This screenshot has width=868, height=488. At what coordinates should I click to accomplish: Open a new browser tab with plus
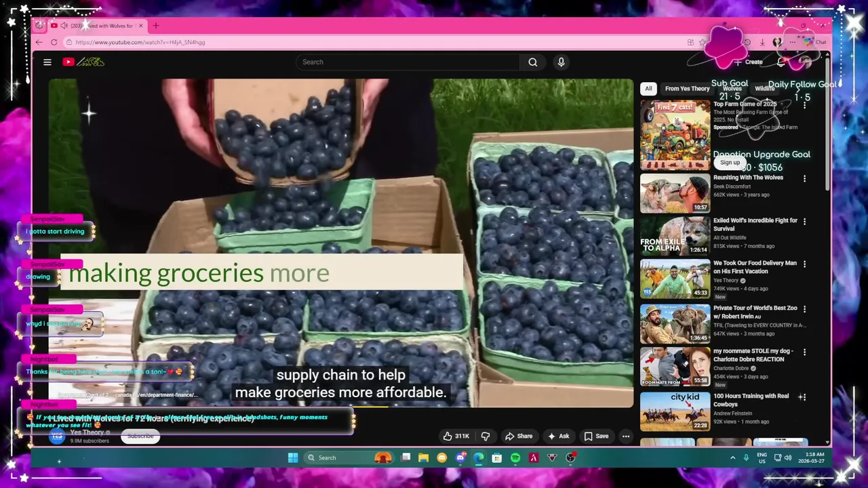156,26
